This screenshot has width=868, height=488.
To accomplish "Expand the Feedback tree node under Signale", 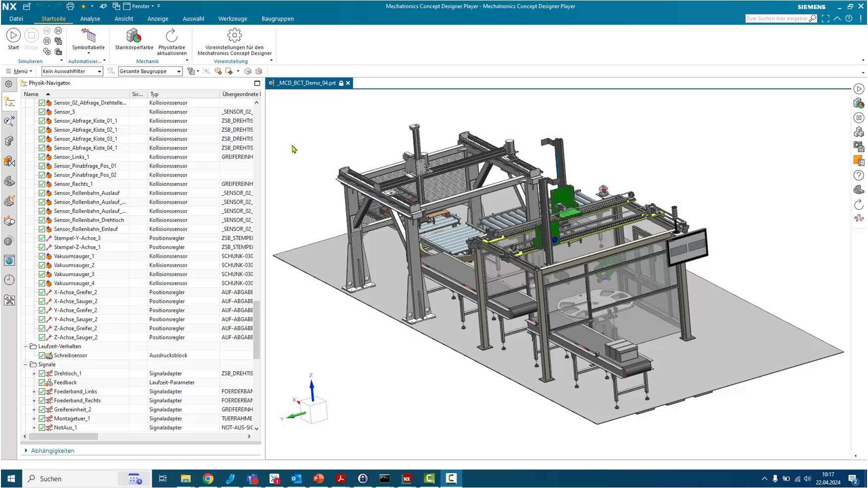I will [x=35, y=382].
